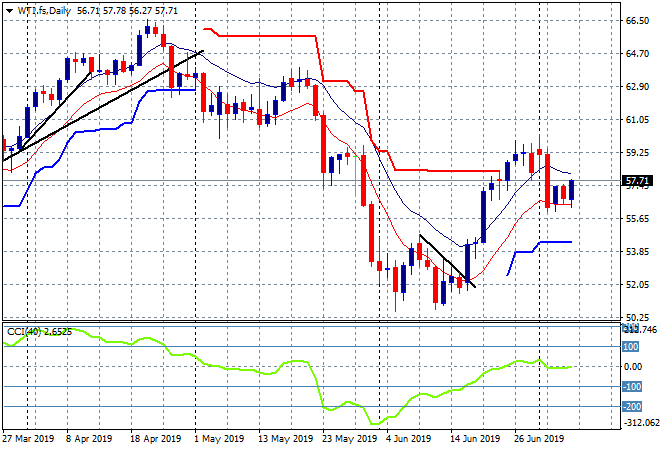Click the 8 Apr 2019 date label

[x=89, y=439]
